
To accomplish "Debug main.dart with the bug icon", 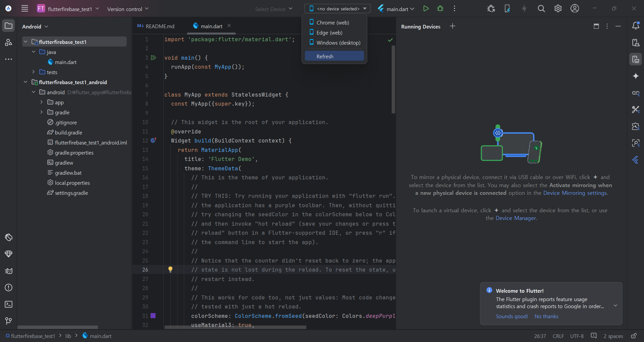I will point(440,9).
